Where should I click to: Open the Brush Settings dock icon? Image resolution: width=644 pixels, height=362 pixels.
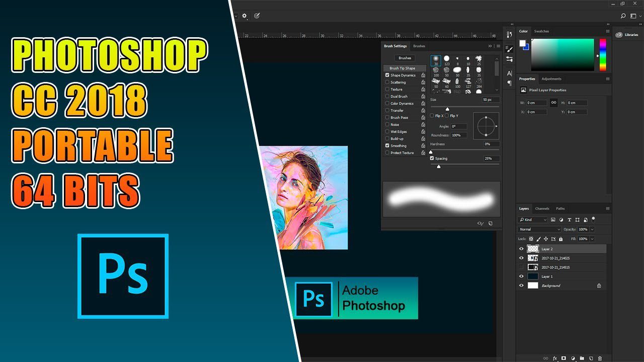[510, 49]
